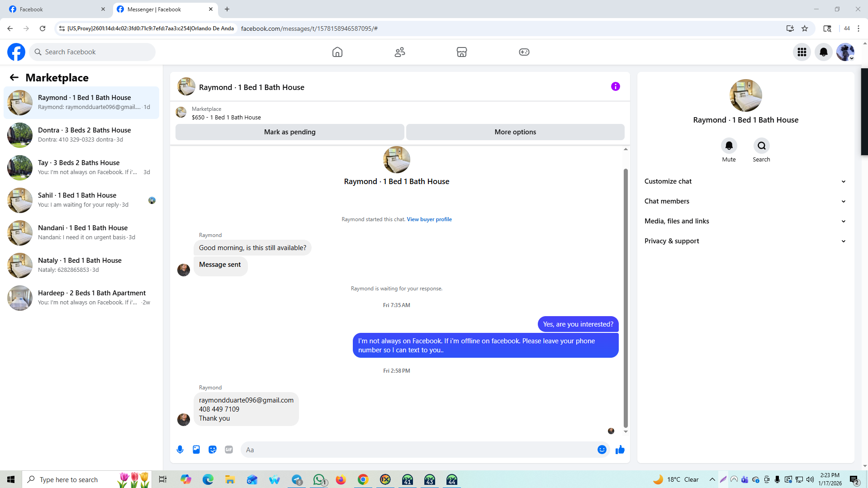
Task: Select Tay 3 Beds 2 Baths House conversation
Action: click(x=81, y=168)
